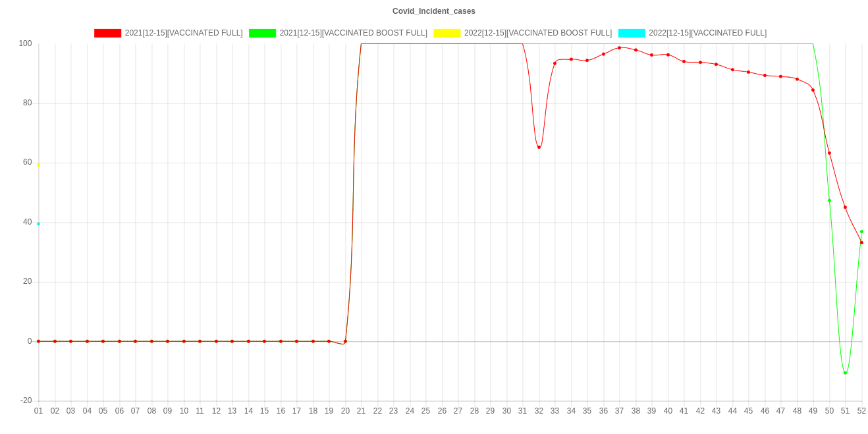Click the green data point at week 50
Viewport: 868px width, 434px height.
click(829, 200)
